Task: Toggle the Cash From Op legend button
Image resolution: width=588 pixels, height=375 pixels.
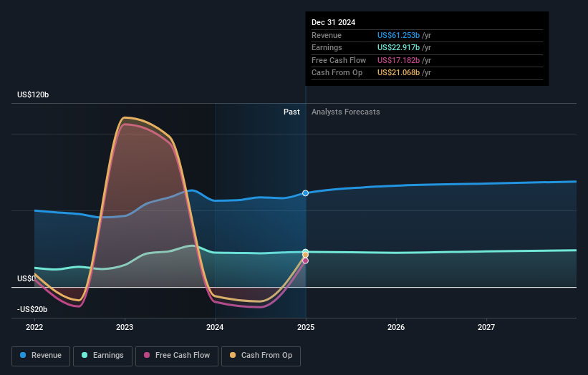Action: click(x=261, y=356)
